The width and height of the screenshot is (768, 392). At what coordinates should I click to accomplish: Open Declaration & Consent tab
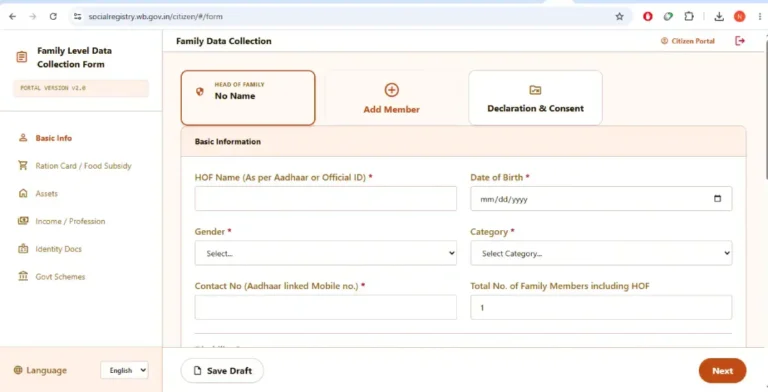(535, 98)
